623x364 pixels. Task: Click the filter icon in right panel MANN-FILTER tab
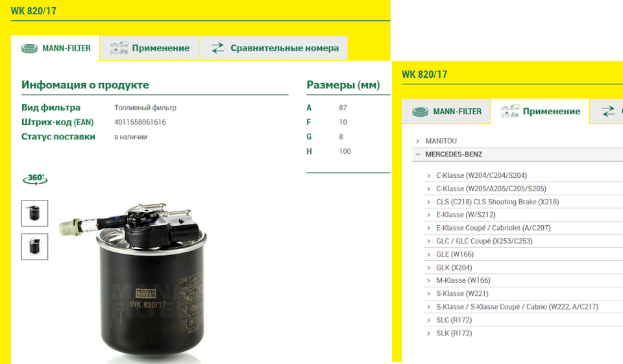pos(420,112)
